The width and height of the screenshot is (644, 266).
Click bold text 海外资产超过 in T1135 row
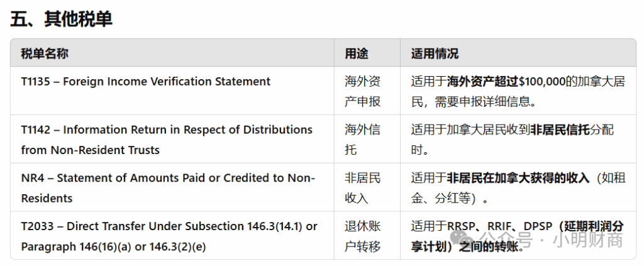482,81
